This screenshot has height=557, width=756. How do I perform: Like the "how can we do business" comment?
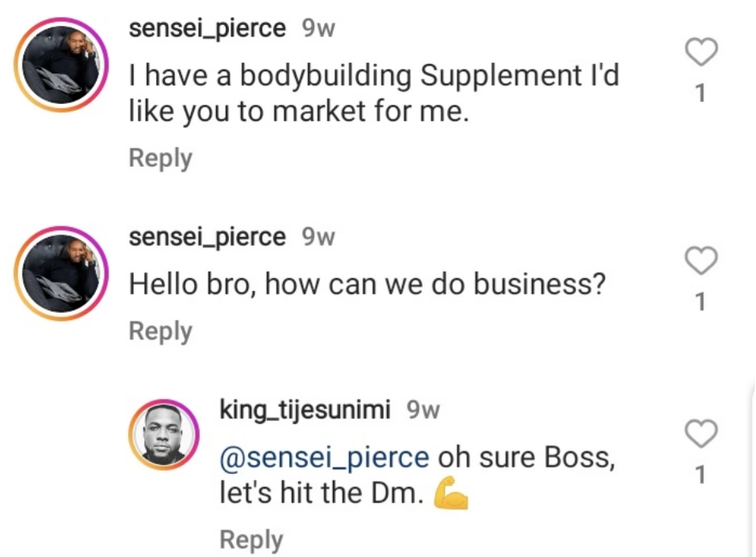[x=700, y=261]
